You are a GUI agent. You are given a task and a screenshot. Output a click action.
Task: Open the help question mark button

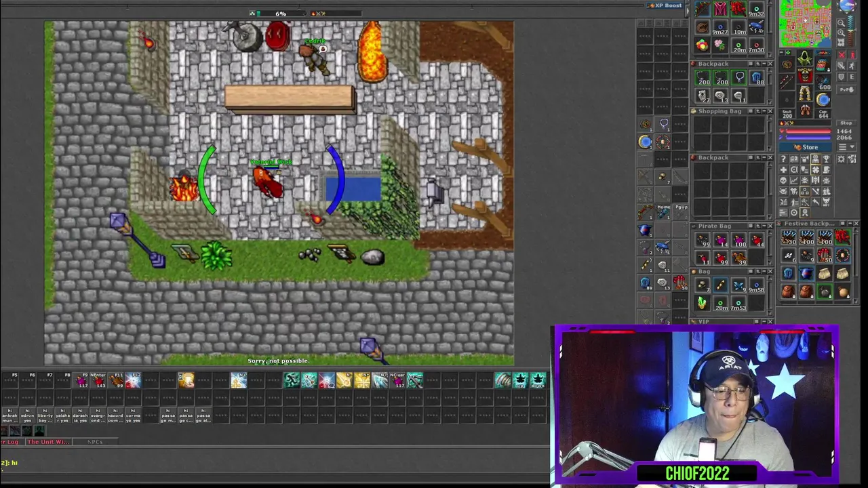click(x=784, y=159)
